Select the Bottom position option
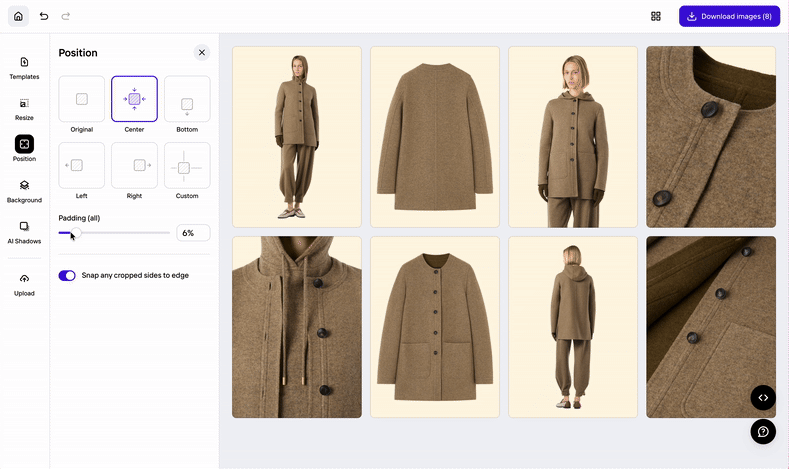This screenshot has height=469, width=789. [187, 99]
